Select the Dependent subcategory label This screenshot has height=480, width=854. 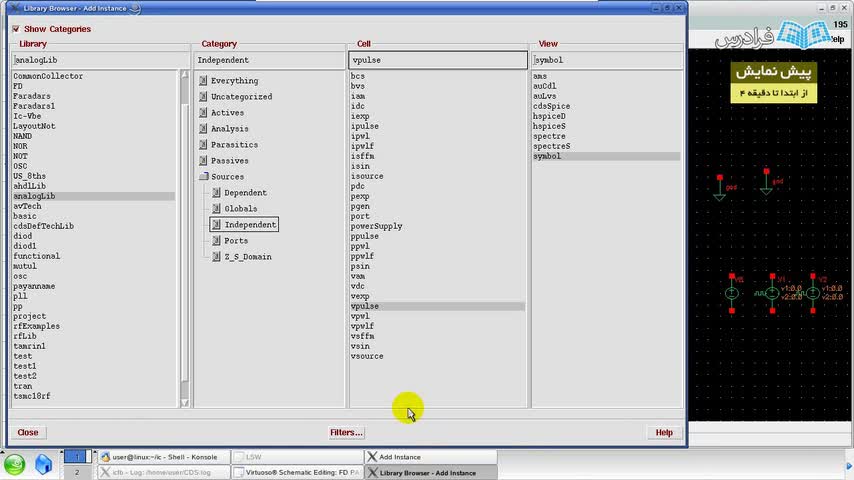[246, 193]
